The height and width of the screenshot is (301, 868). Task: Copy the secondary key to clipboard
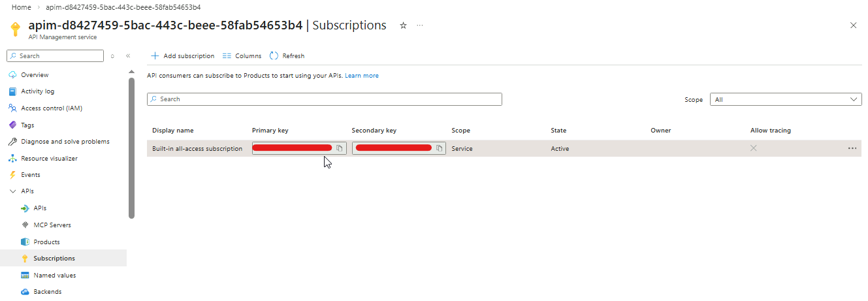[x=440, y=148]
